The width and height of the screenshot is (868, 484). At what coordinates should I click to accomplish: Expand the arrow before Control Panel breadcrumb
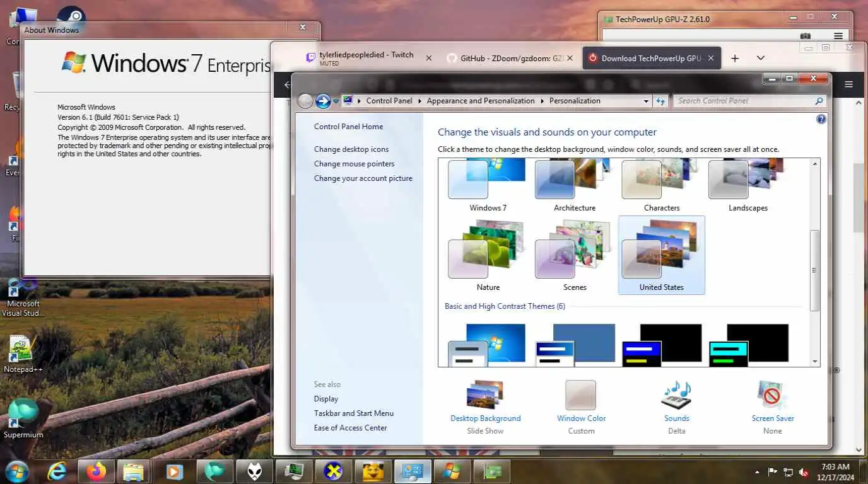click(359, 101)
